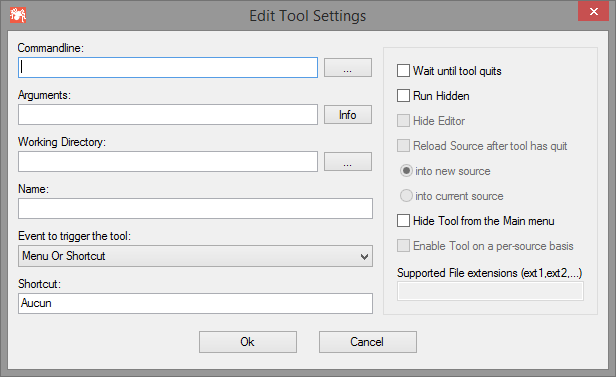Confirm settings with the Ok button
Image resolution: width=616 pixels, height=377 pixels.
(248, 342)
